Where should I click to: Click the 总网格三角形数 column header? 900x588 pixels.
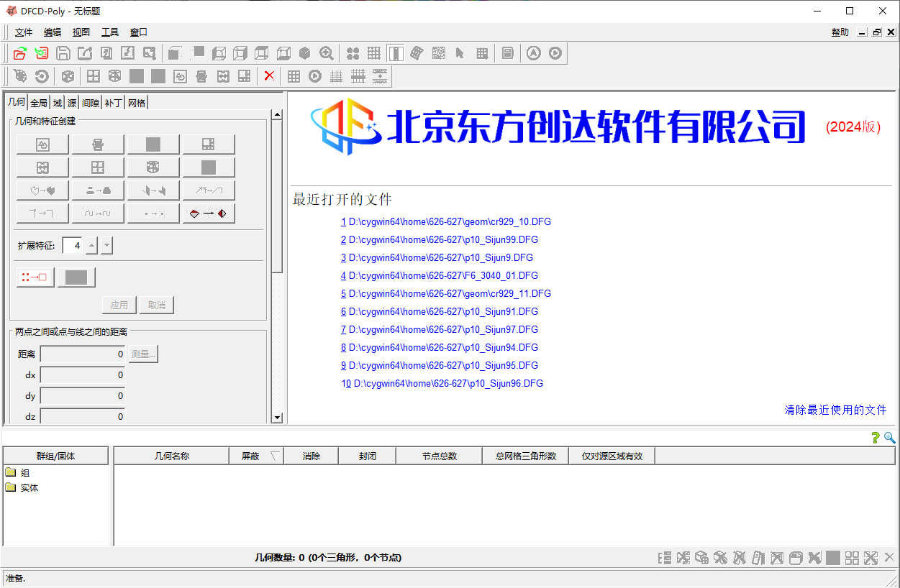526,456
